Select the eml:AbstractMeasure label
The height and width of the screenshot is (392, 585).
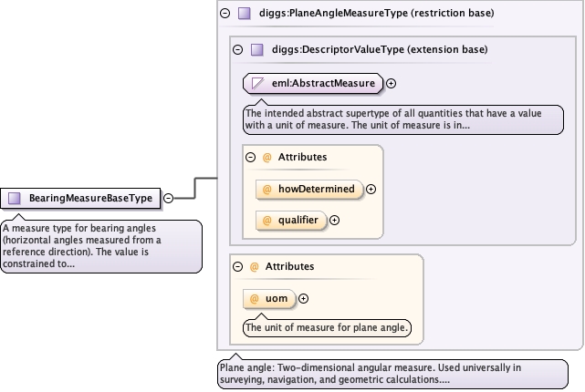point(323,83)
